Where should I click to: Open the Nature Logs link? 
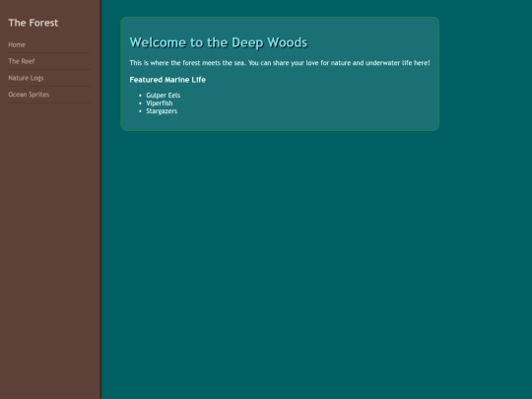click(26, 78)
